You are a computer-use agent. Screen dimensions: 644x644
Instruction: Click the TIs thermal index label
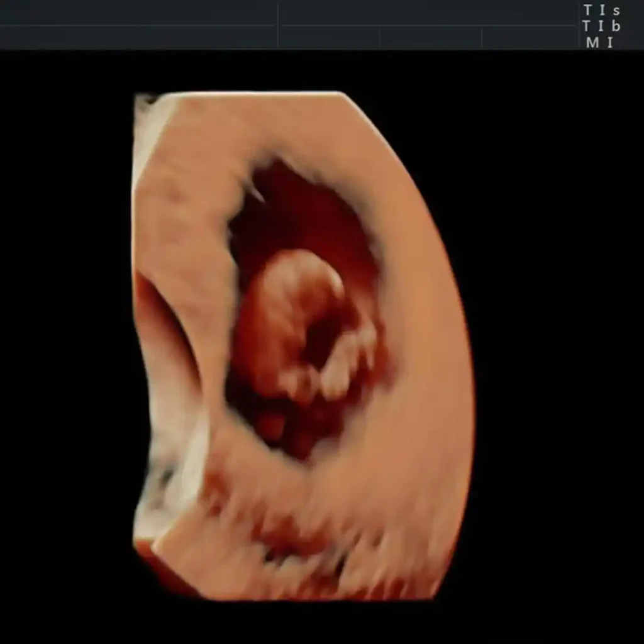click(x=602, y=10)
